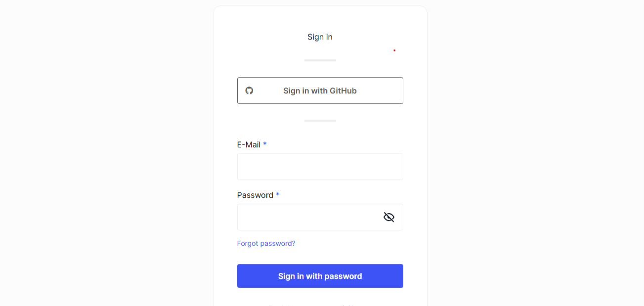Select the red asterisk next to E-Mail
The width and height of the screenshot is (644, 306).
[265, 144]
